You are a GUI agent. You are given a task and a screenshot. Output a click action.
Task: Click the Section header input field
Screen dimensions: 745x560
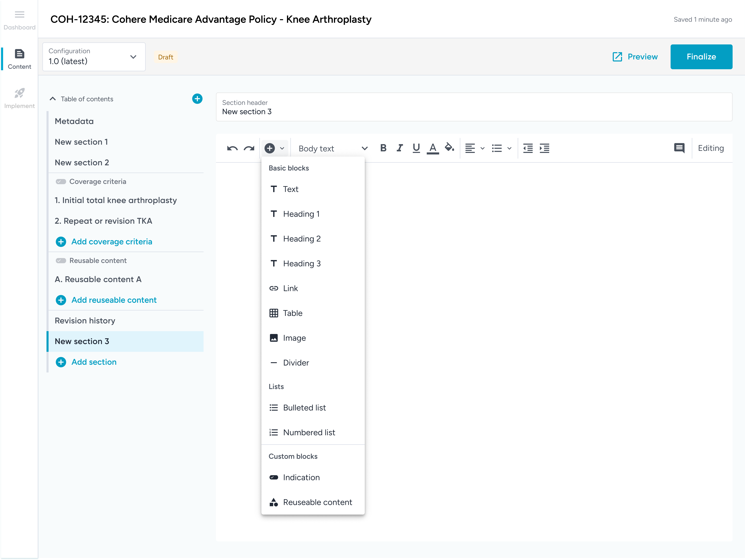click(x=474, y=107)
